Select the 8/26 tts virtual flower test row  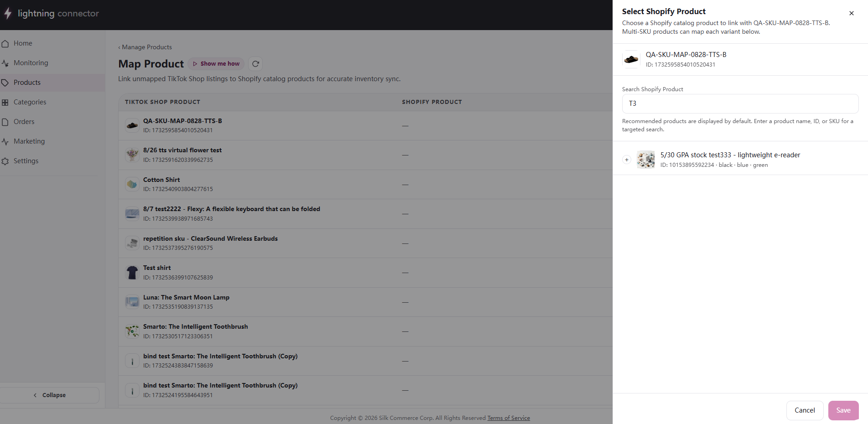(x=365, y=155)
